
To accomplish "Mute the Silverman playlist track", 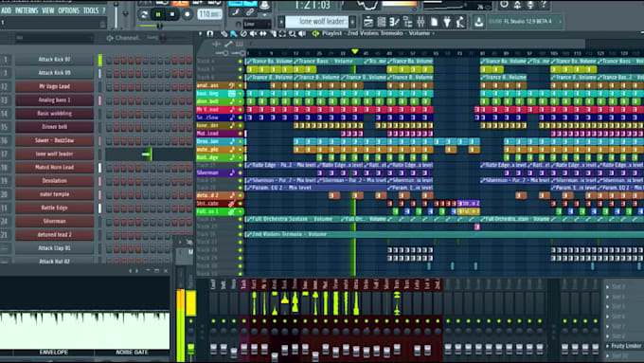I will [241, 172].
